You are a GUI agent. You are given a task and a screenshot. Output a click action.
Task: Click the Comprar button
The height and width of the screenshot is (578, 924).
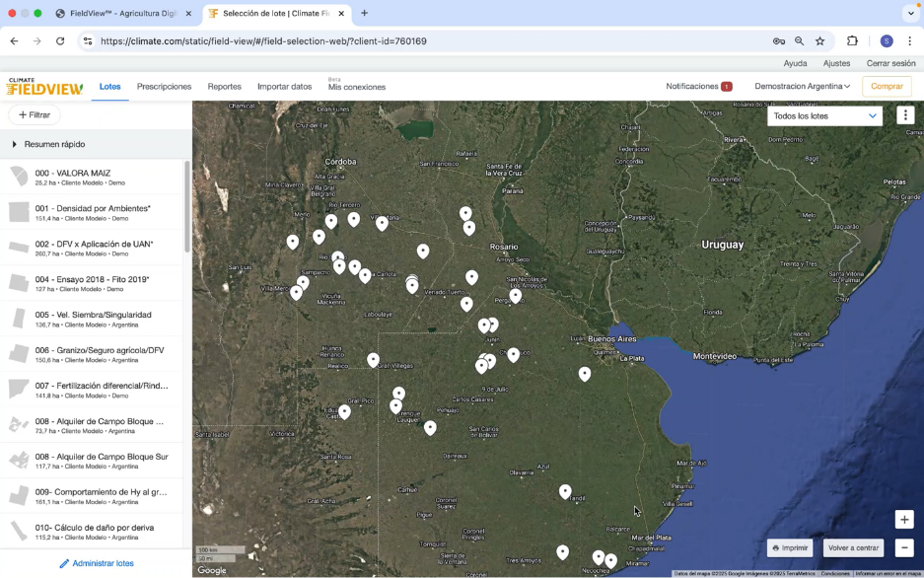coord(886,87)
